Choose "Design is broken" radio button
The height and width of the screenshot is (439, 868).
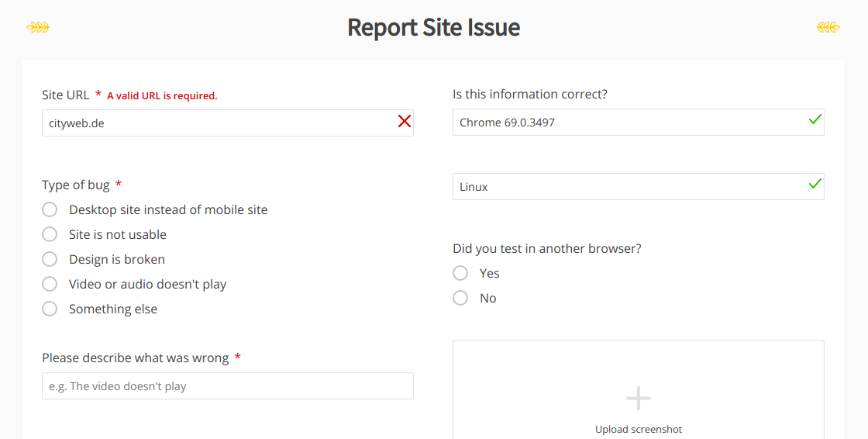50,259
